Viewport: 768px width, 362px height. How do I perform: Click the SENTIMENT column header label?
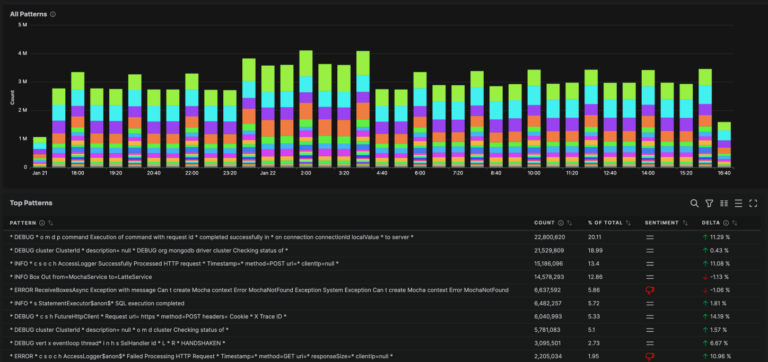pyautogui.click(x=662, y=223)
